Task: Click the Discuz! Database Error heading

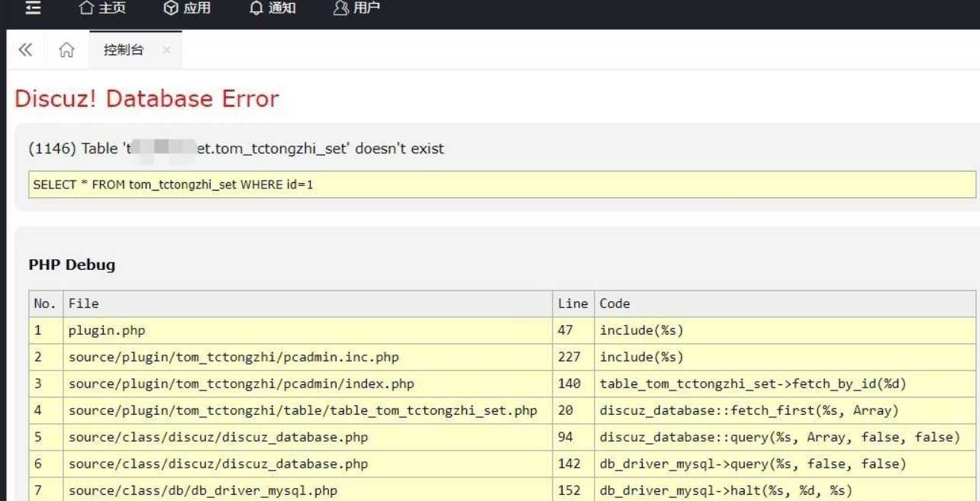Action: coord(147,98)
